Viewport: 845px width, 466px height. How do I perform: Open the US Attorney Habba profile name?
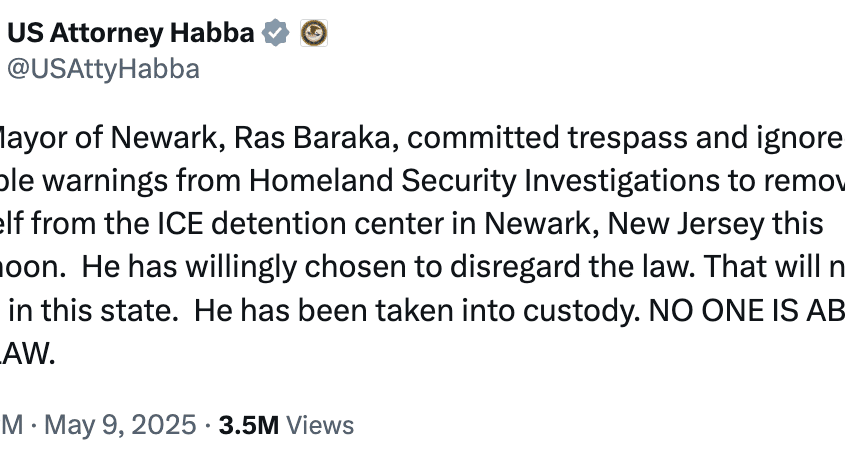pos(130,33)
